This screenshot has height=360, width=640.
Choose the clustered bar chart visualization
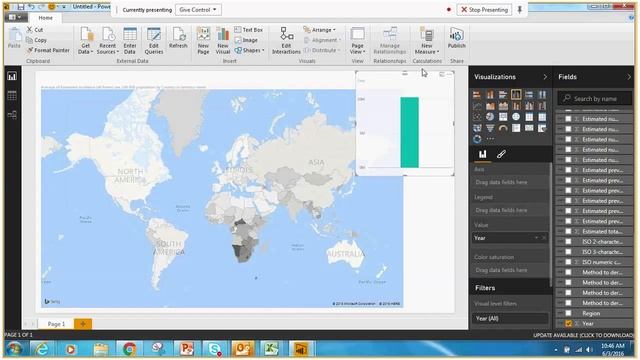point(503,95)
